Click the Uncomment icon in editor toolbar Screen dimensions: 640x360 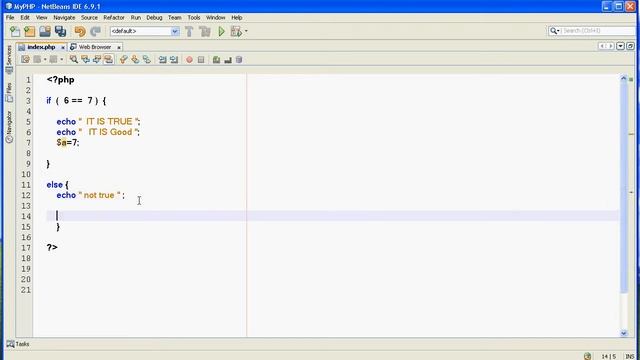coord(228,60)
